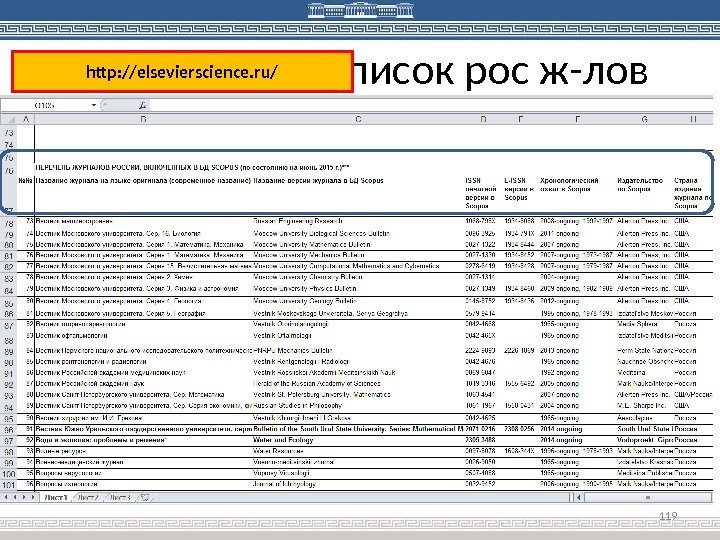Select row 101 header
The height and width of the screenshot is (540, 720).
tap(9, 485)
